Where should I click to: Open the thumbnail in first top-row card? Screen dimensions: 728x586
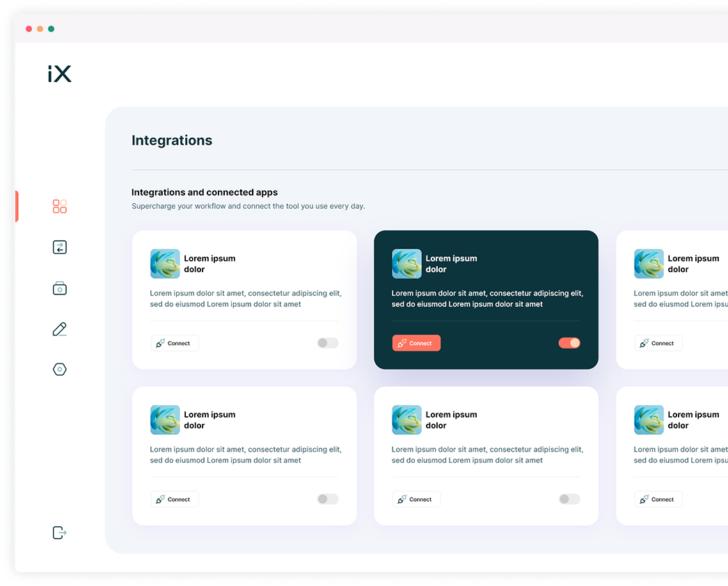165,264
